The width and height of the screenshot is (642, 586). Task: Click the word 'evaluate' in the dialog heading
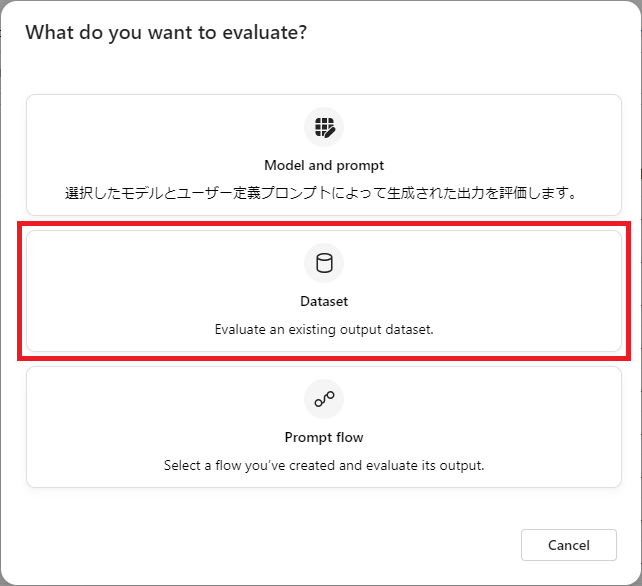[x=264, y=33]
